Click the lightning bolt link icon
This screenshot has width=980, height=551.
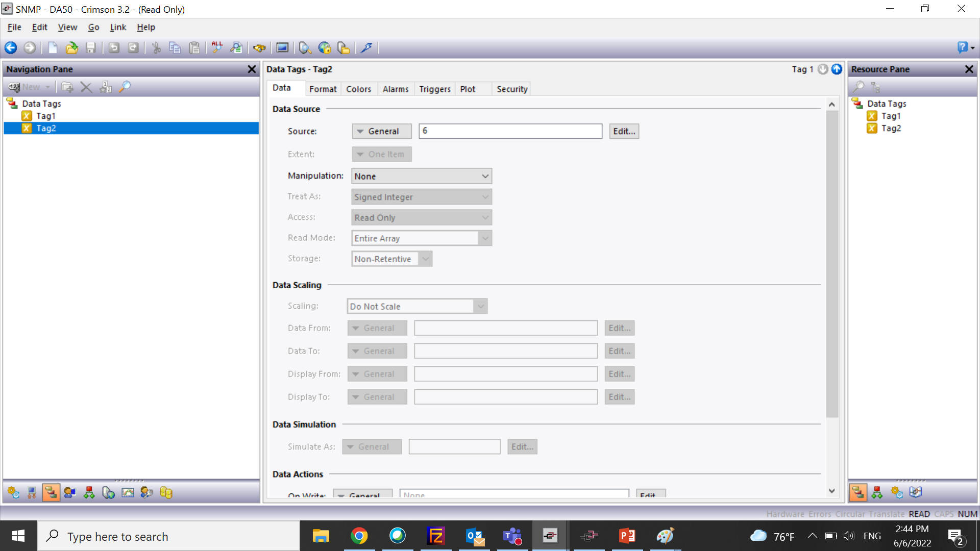point(366,48)
